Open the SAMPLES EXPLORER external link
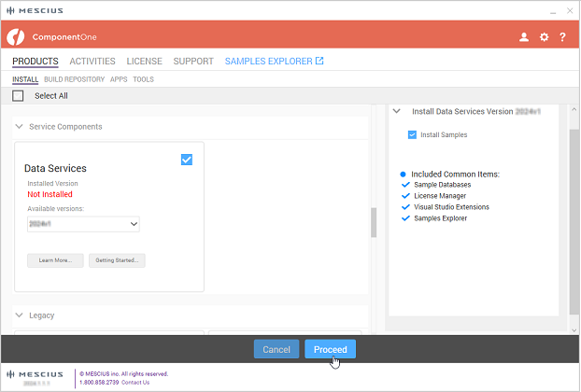 tap(274, 62)
